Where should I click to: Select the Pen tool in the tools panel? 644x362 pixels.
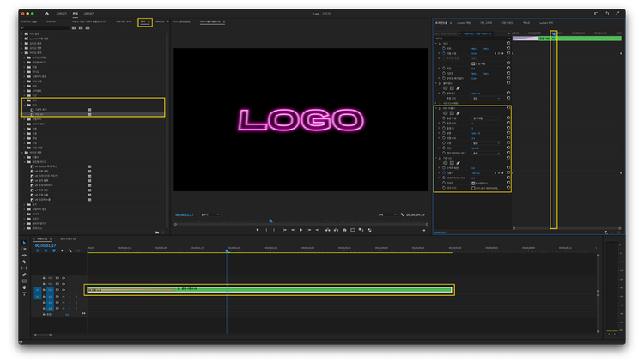click(24, 275)
